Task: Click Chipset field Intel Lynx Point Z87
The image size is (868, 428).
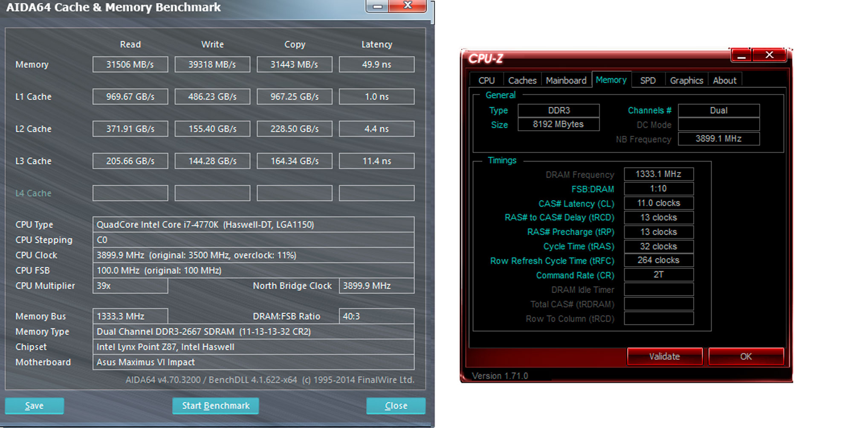Action: [x=253, y=347]
